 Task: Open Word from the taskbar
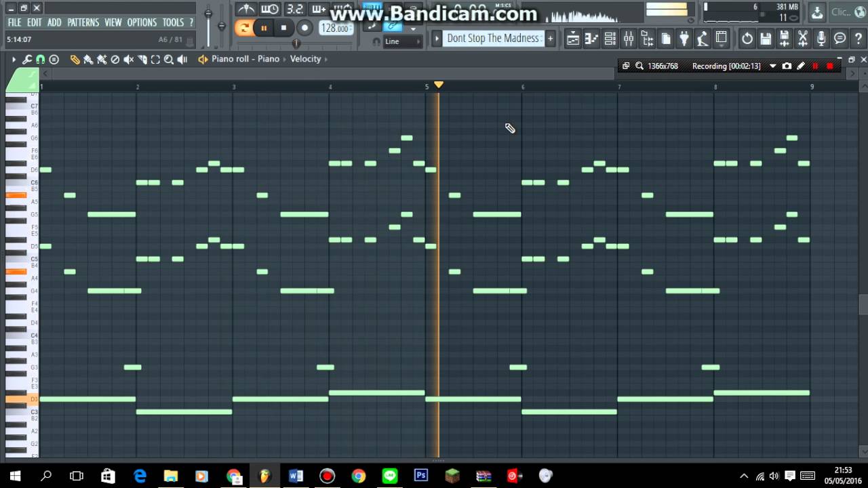296,476
